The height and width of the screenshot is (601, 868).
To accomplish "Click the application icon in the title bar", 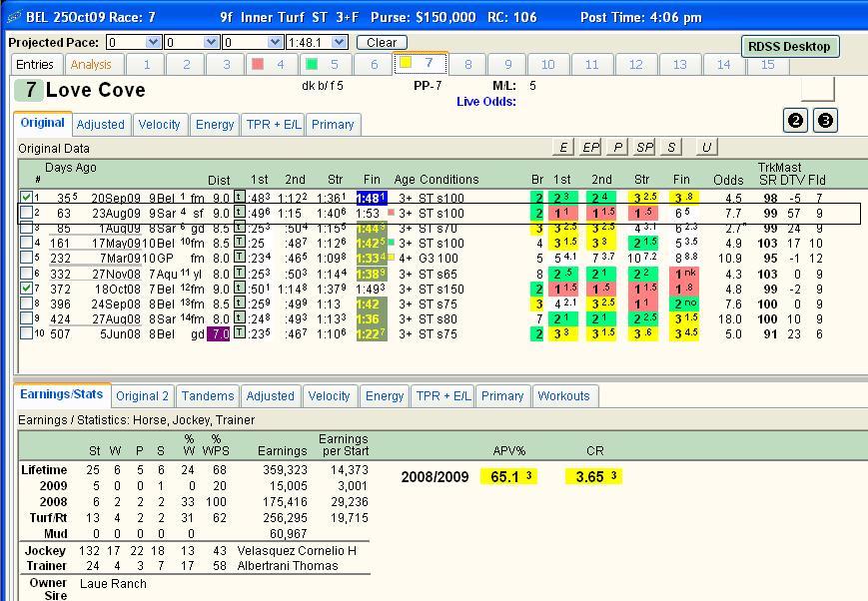I will pyautogui.click(x=14, y=17).
